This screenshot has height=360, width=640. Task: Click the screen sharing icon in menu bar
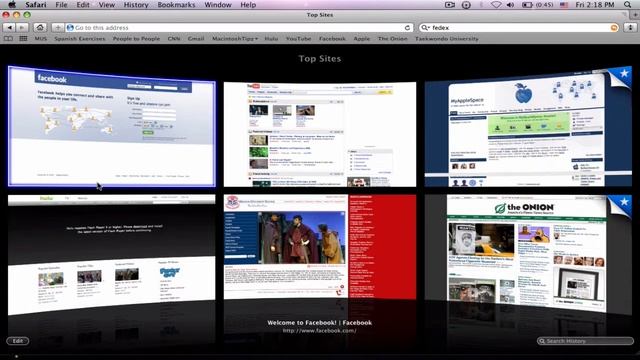(450, 5)
